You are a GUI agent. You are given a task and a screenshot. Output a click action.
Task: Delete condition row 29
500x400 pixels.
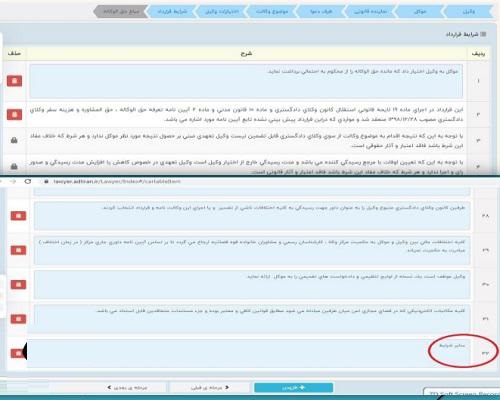pos(18,250)
